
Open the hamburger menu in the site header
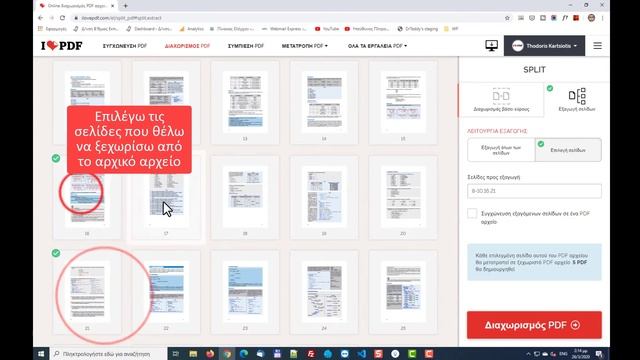(597, 46)
